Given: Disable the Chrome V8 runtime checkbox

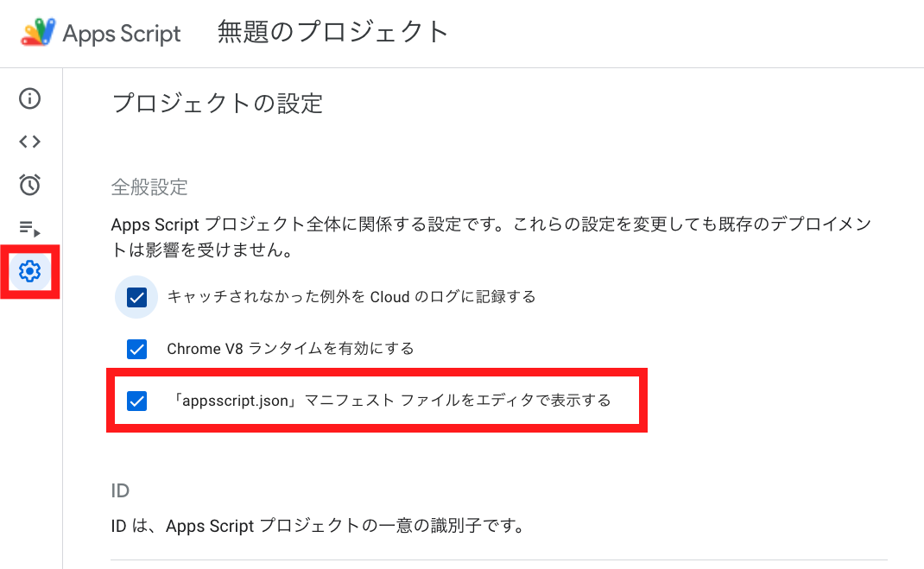Looking at the screenshot, I should point(136,349).
